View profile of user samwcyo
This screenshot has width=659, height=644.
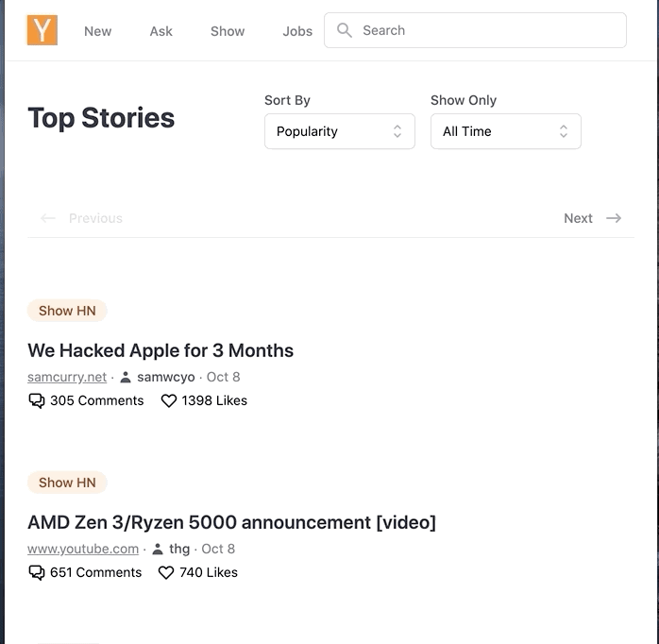[166, 377]
